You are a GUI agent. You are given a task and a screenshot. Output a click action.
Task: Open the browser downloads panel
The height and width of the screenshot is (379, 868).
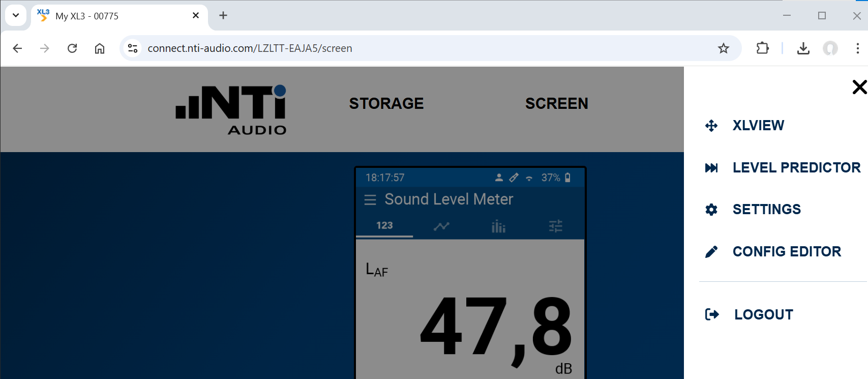803,48
